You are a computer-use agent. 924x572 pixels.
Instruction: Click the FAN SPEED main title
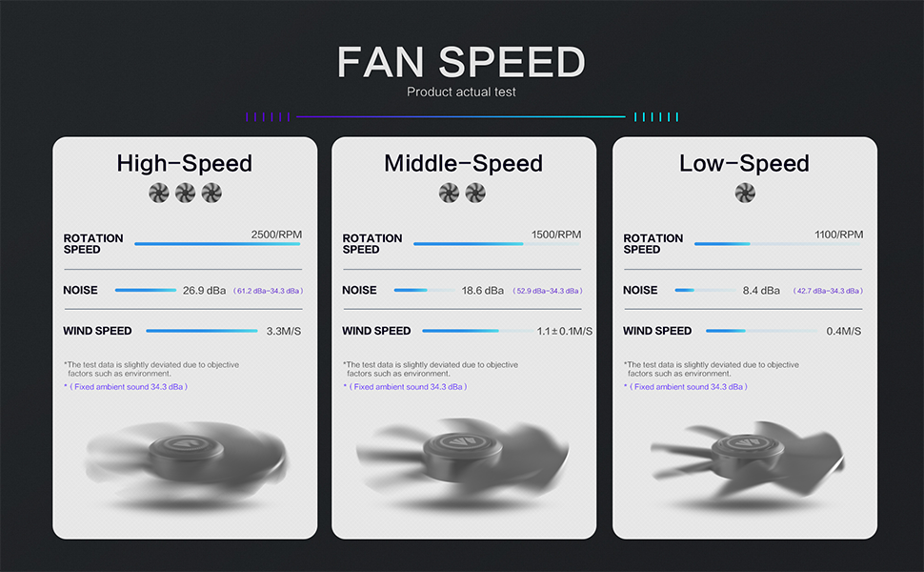[x=461, y=62]
